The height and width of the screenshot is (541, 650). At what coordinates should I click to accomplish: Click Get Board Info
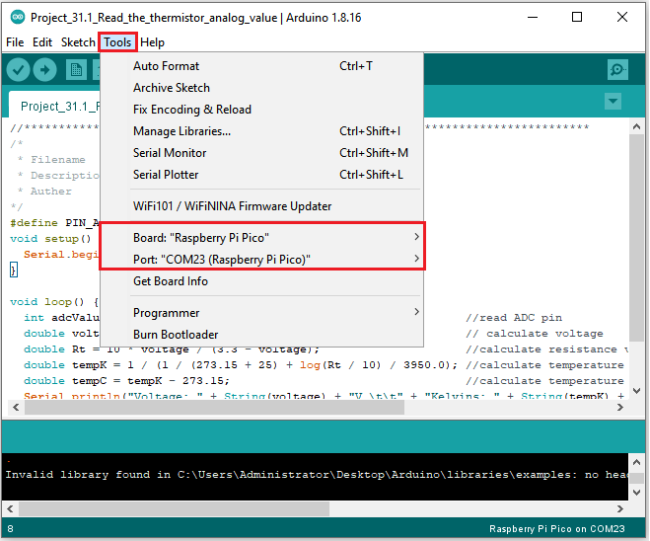pos(262,281)
